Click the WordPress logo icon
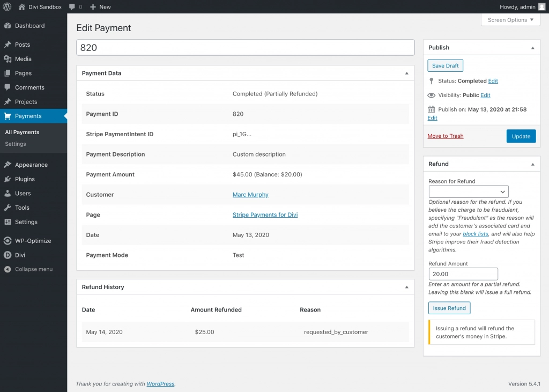 (x=7, y=6)
